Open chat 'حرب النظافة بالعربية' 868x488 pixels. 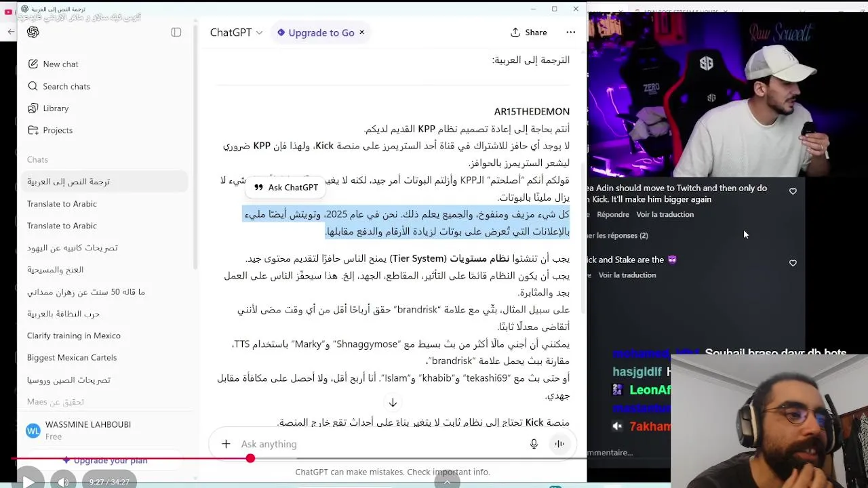click(63, 314)
